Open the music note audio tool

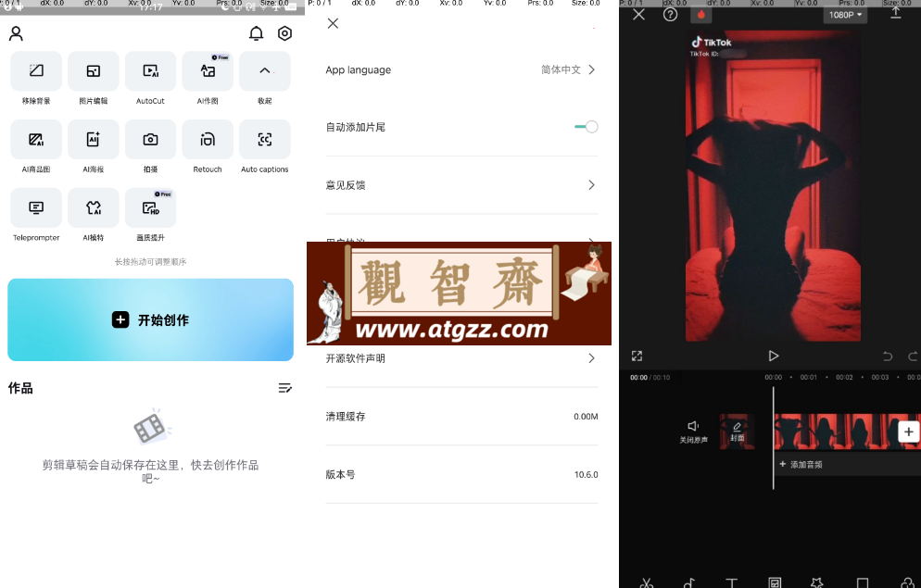689,583
